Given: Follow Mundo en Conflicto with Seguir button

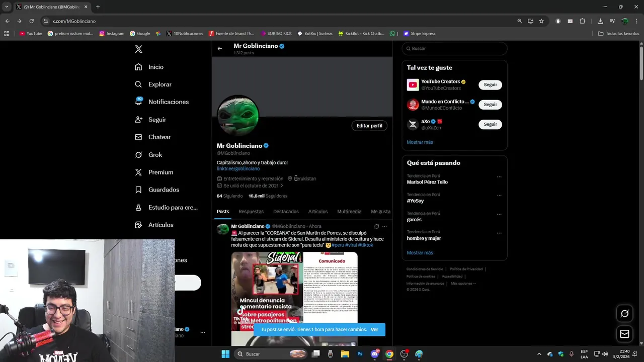Looking at the screenshot, I should (490, 105).
